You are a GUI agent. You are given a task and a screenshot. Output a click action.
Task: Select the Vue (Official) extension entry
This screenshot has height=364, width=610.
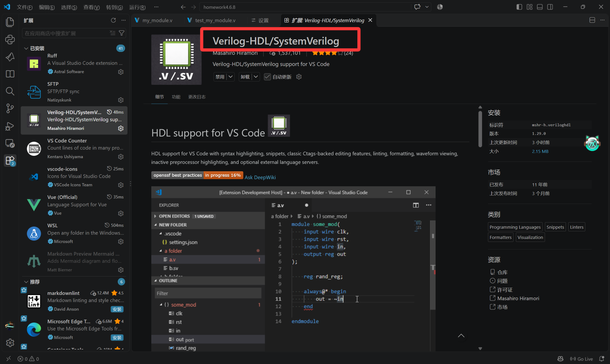tap(74, 205)
